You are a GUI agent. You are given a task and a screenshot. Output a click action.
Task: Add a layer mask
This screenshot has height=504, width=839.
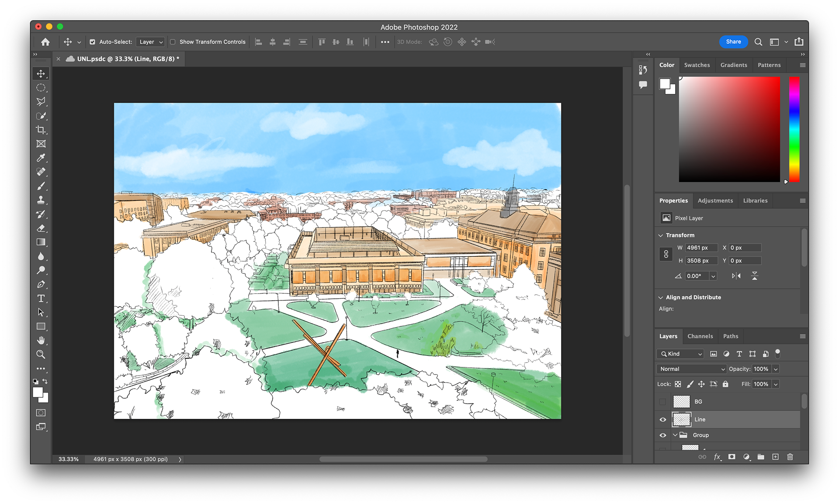(732, 457)
